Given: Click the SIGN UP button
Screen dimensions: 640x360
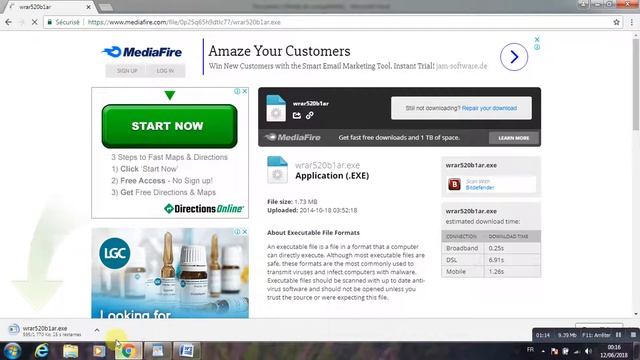Looking at the screenshot, I should point(127,71).
